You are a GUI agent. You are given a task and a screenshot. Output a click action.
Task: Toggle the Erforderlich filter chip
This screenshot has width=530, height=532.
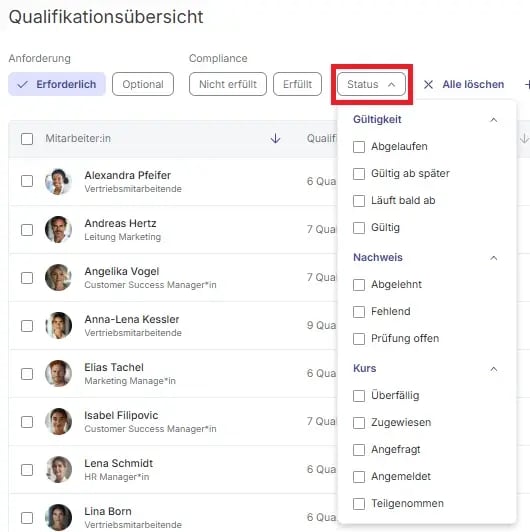pyautogui.click(x=57, y=84)
